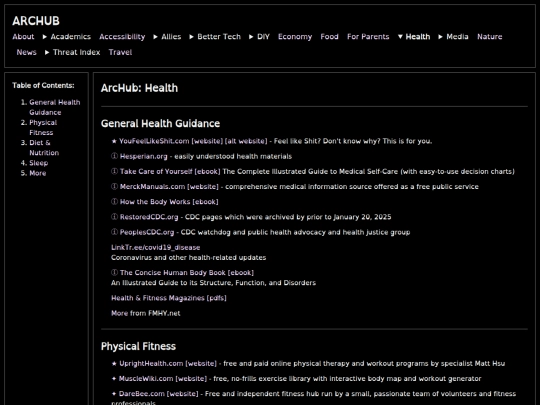Go to the Food section

point(330,37)
